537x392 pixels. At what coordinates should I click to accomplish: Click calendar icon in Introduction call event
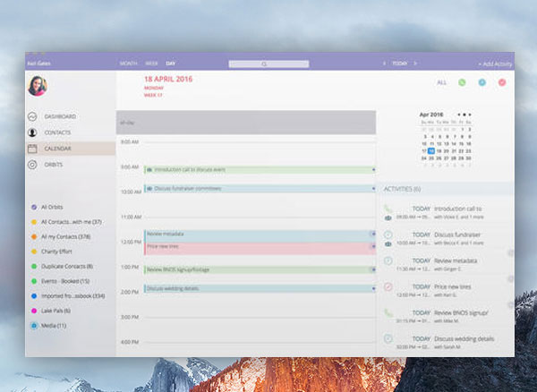[x=149, y=170]
